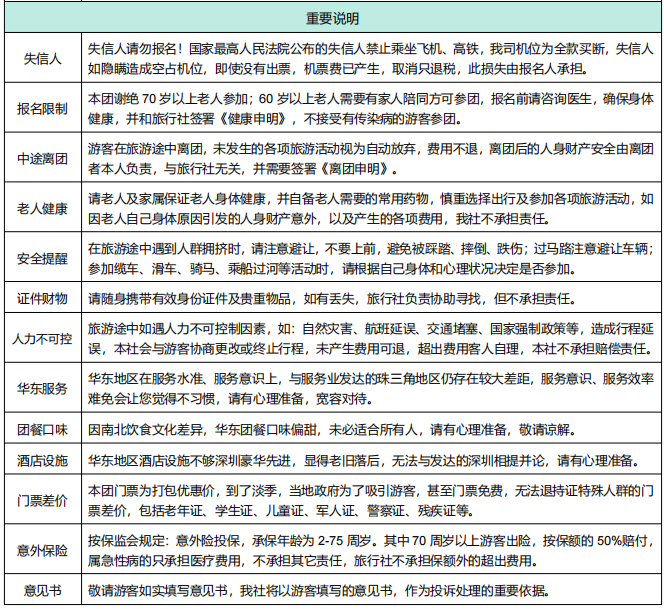Viewport: 664px width, 609px height.
Task: Click the text starting 敬请游客如实填写意见书
Action: (319, 590)
